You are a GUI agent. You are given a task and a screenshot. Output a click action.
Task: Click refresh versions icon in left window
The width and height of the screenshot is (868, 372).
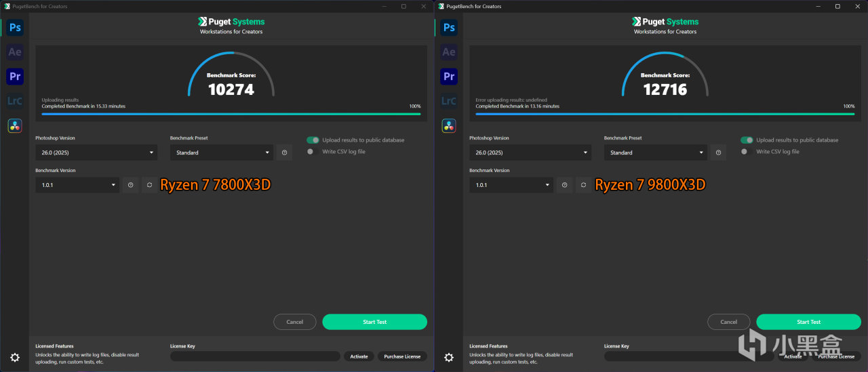coord(149,185)
